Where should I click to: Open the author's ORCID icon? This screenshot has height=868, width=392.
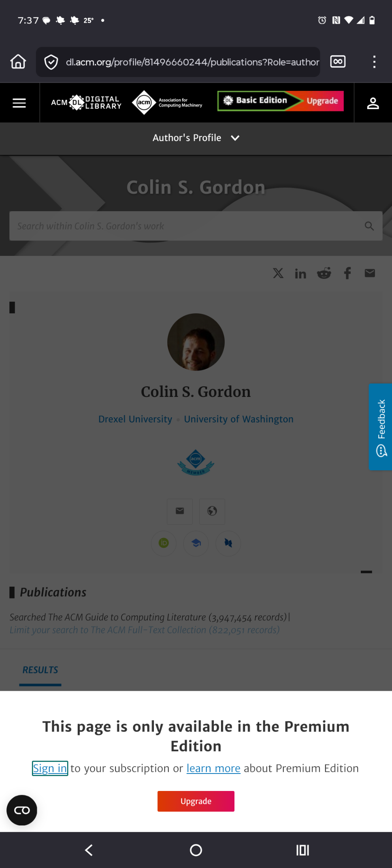pyautogui.click(x=164, y=543)
